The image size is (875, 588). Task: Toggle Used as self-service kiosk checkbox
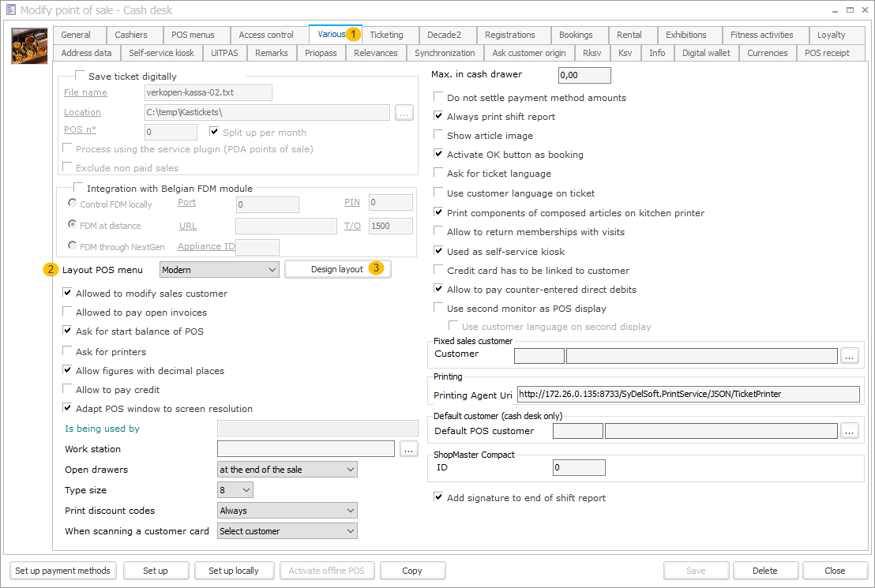tap(439, 251)
